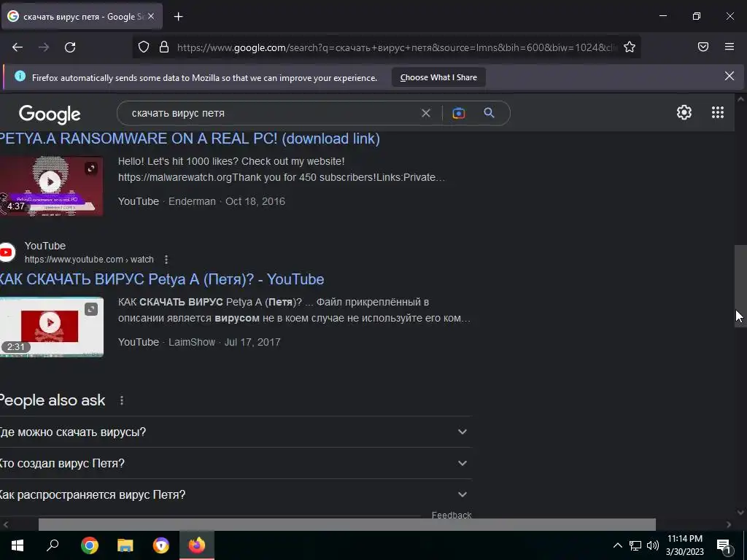This screenshot has width=747, height=560.
Task: Open File Explorer from the taskbar
Action: [x=125, y=545]
